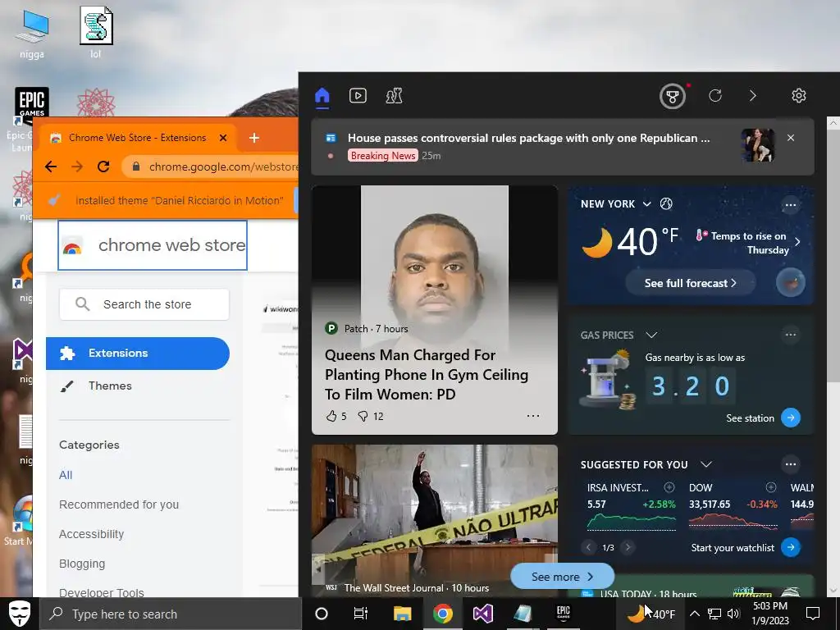Click the Chrome address bar URL

click(x=223, y=167)
